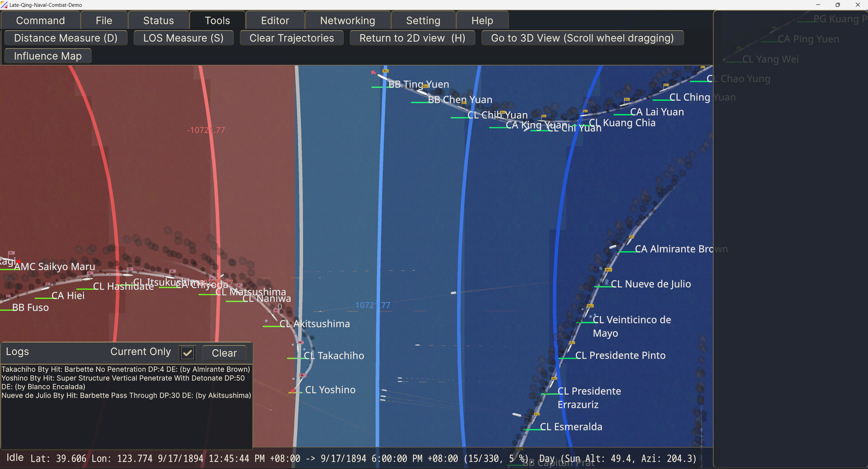Click Return to 2D view (H)

pos(412,38)
